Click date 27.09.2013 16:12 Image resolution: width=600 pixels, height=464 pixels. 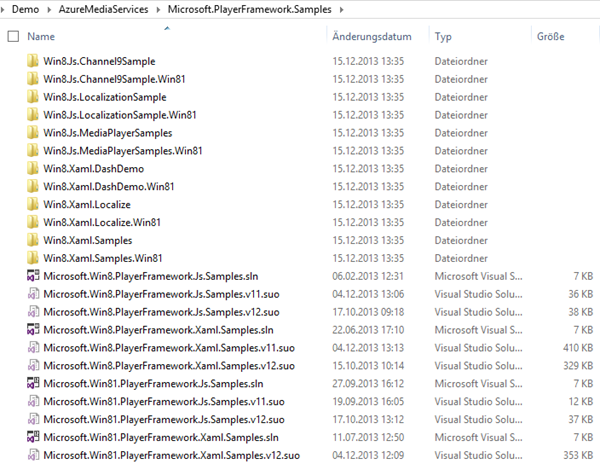[x=368, y=384]
